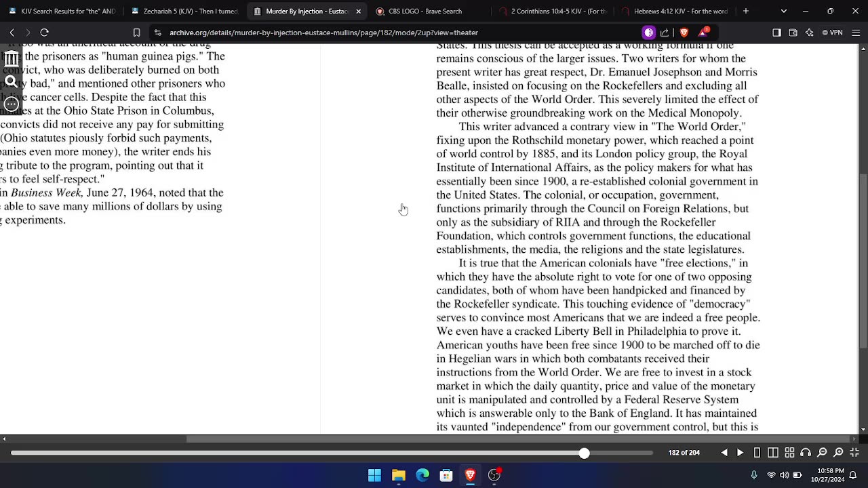
Task: Open Microsoft Store from taskbar
Action: [446, 475]
